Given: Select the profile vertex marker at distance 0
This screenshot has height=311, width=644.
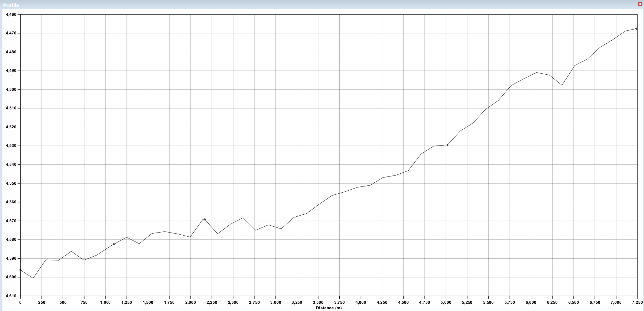Looking at the screenshot, I should (20, 270).
